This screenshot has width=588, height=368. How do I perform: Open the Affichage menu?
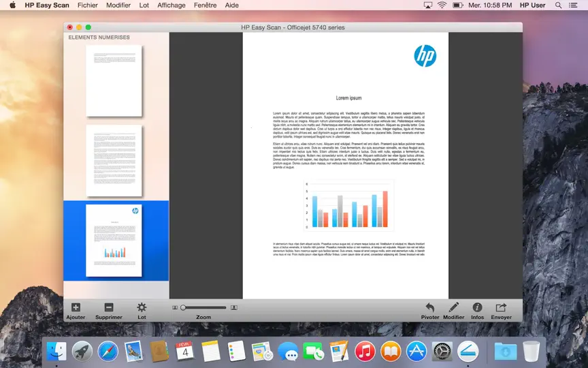[171, 5]
